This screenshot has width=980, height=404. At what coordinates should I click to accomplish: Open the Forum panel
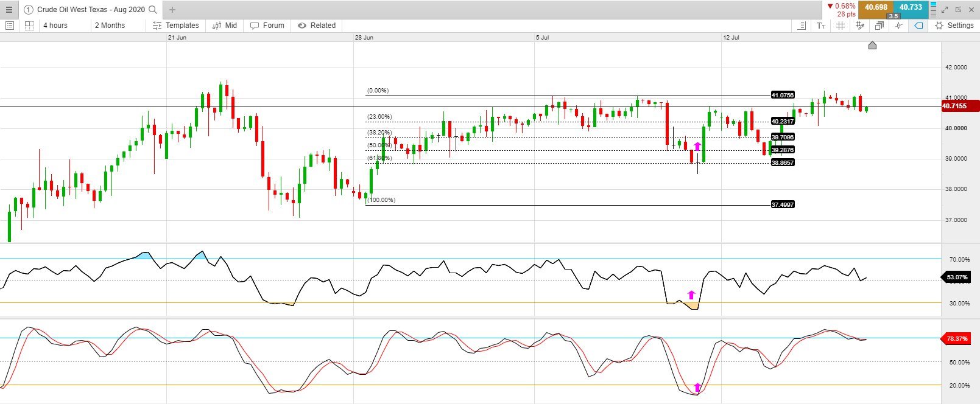[x=267, y=26]
